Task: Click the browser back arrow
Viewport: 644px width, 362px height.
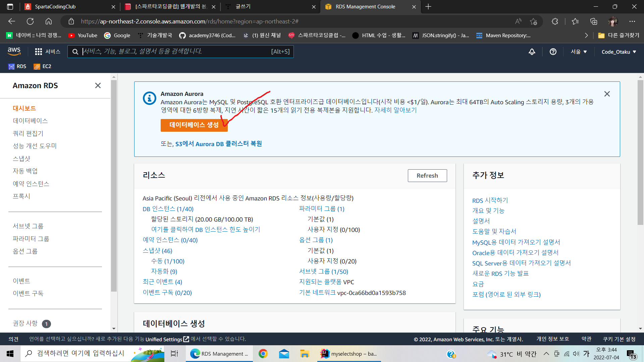Action: coord(12,21)
